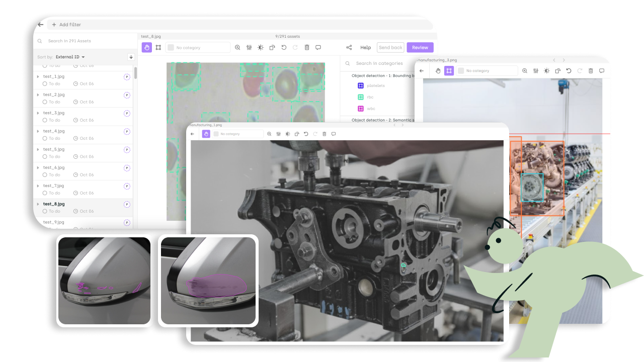Click the Add filter button
Screen dimensions: 644x362
click(66, 24)
